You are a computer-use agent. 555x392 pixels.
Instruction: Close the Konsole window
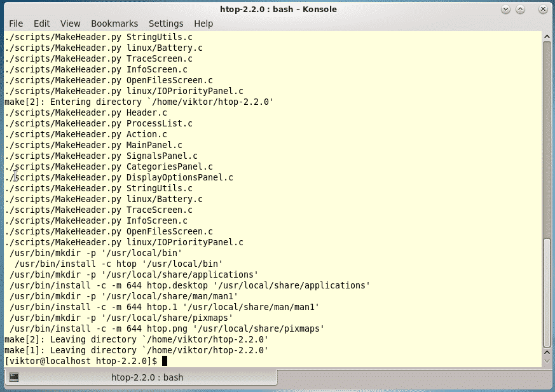point(543,10)
